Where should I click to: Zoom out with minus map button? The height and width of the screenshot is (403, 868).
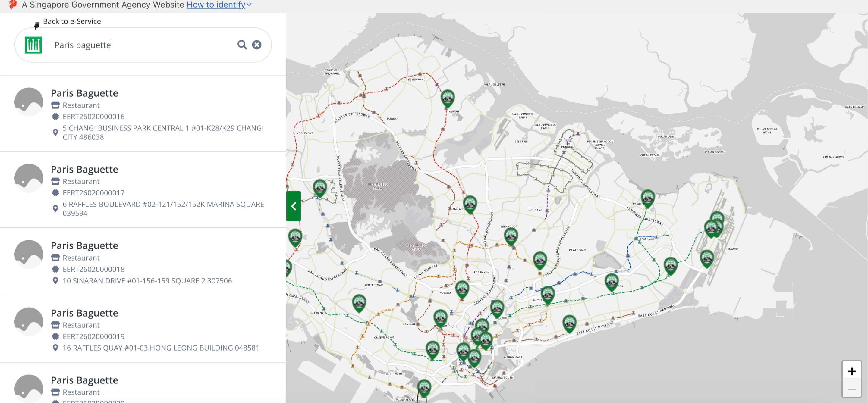(x=852, y=389)
